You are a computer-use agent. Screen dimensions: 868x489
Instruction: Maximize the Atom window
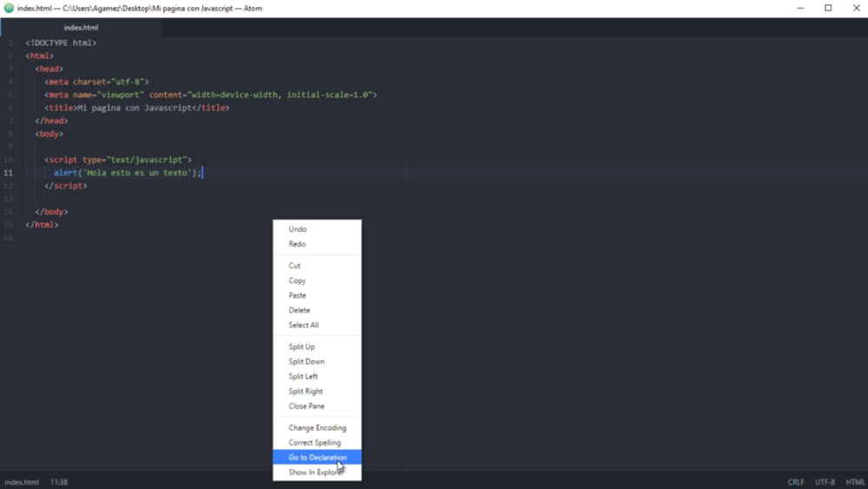(x=828, y=9)
